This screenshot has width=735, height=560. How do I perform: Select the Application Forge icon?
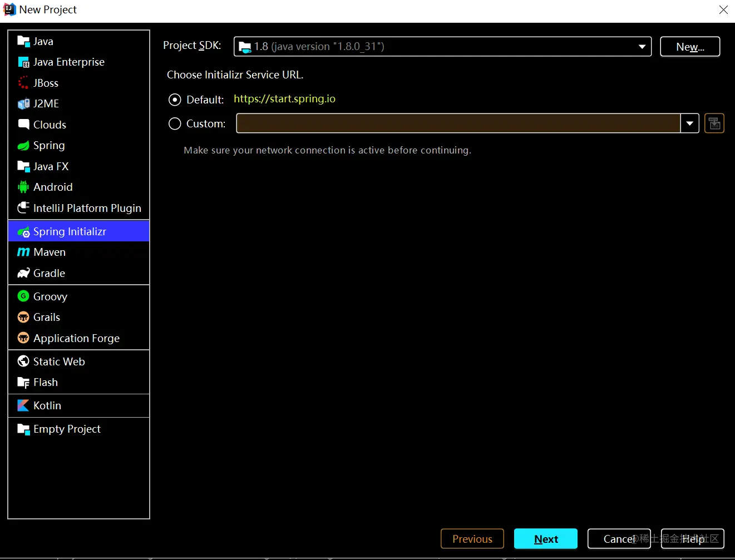(23, 338)
